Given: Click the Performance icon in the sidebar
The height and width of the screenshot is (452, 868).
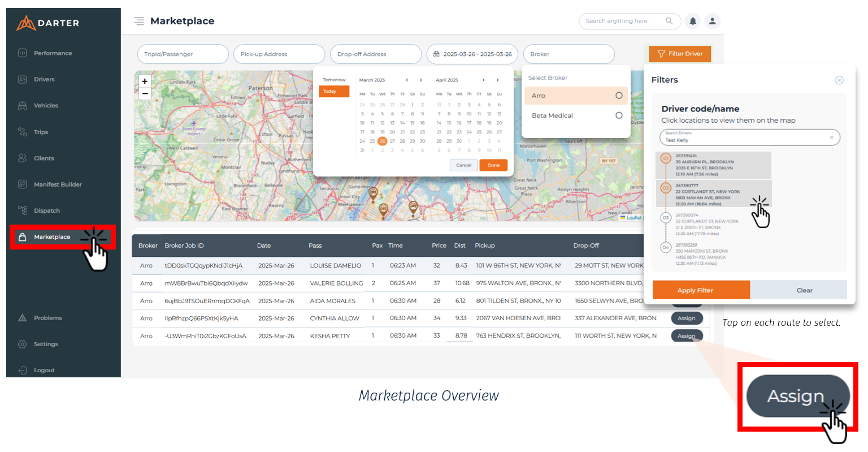Looking at the screenshot, I should pyautogui.click(x=23, y=53).
